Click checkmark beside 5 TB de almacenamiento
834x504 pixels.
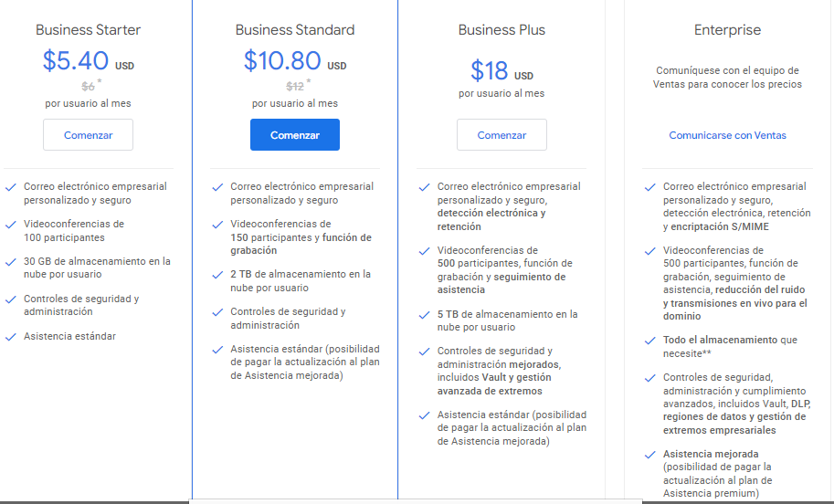[x=424, y=314]
